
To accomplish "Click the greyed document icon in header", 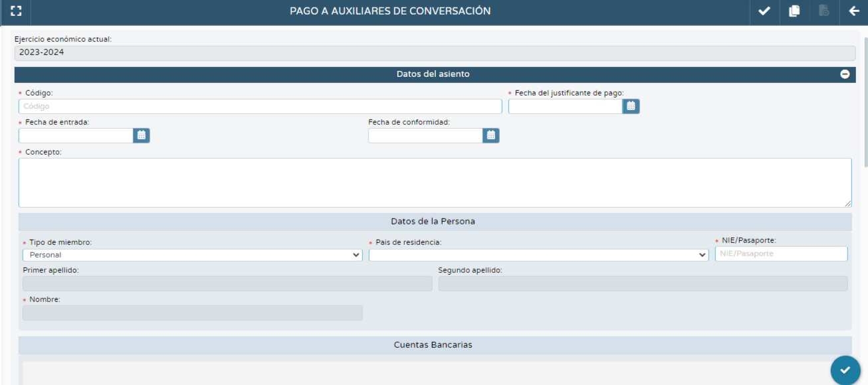I will point(824,11).
